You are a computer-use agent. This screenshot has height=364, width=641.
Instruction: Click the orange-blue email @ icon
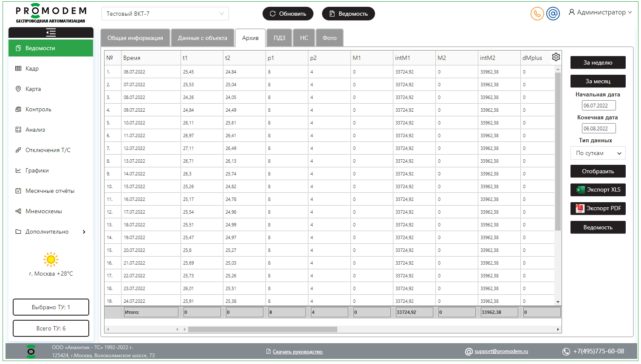(553, 14)
